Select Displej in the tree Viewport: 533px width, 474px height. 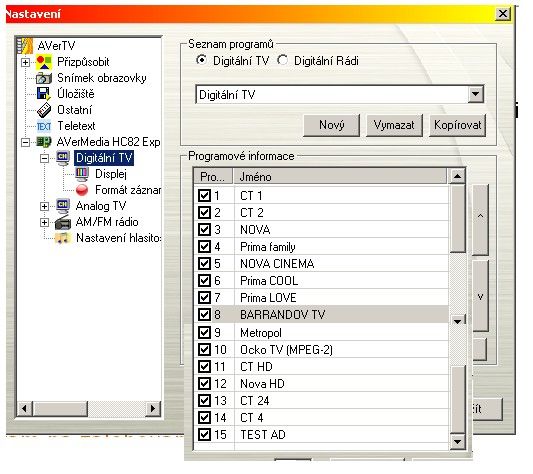point(111,174)
